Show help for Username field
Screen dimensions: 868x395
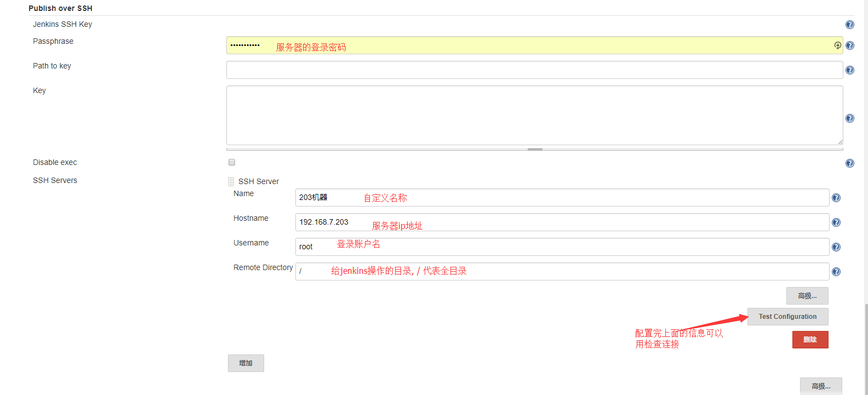[x=836, y=247]
